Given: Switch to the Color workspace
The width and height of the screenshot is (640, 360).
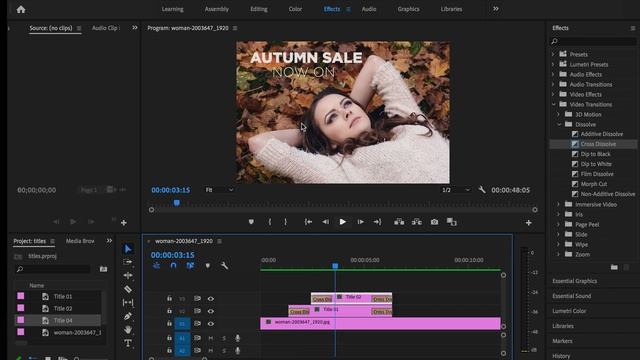Looking at the screenshot, I should coord(295,9).
